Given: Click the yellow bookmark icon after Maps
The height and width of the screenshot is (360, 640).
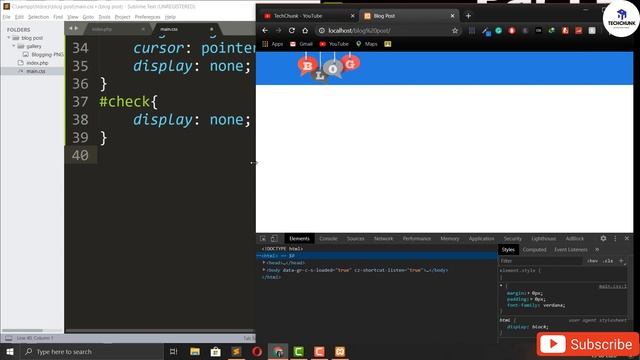Looking at the screenshot, I should 388,44.
